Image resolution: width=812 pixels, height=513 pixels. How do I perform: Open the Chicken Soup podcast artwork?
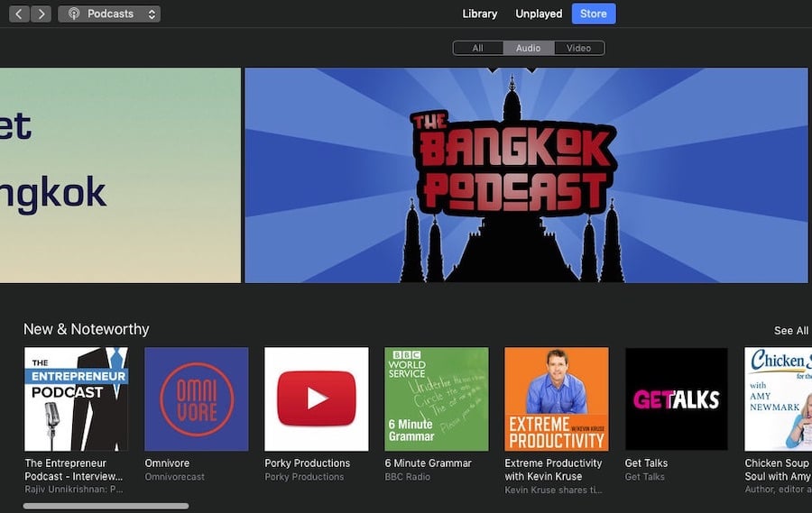pos(778,399)
